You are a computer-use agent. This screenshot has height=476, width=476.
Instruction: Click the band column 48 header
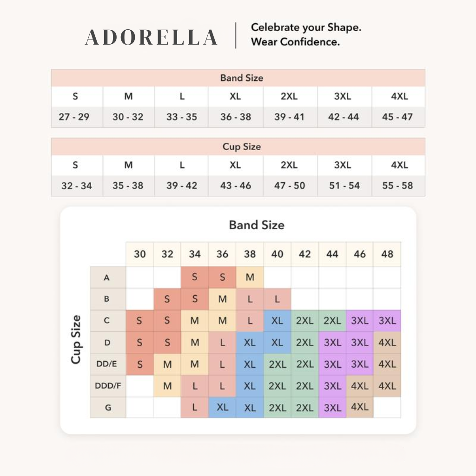[387, 254]
